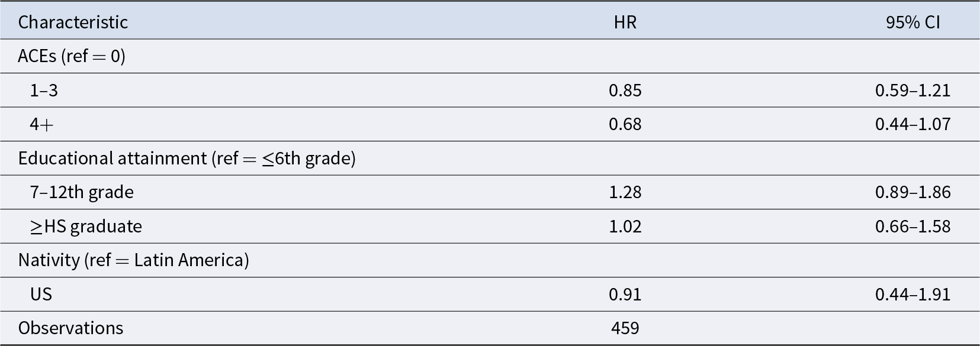Select the HR value 1.28

[x=625, y=192]
